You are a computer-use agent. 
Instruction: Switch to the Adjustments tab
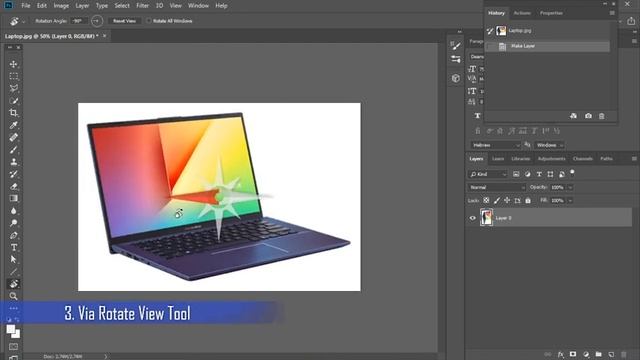point(551,158)
